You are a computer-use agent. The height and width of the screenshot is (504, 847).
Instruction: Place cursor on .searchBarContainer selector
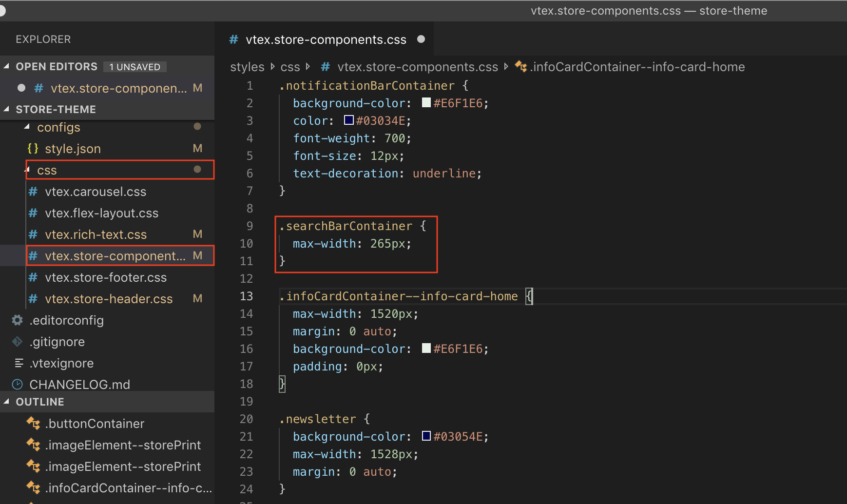coord(346,226)
